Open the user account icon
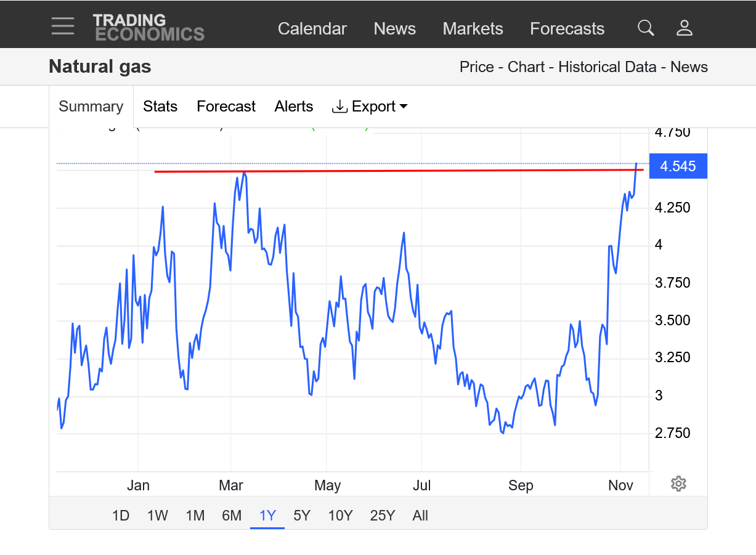756x555 pixels. tap(685, 28)
